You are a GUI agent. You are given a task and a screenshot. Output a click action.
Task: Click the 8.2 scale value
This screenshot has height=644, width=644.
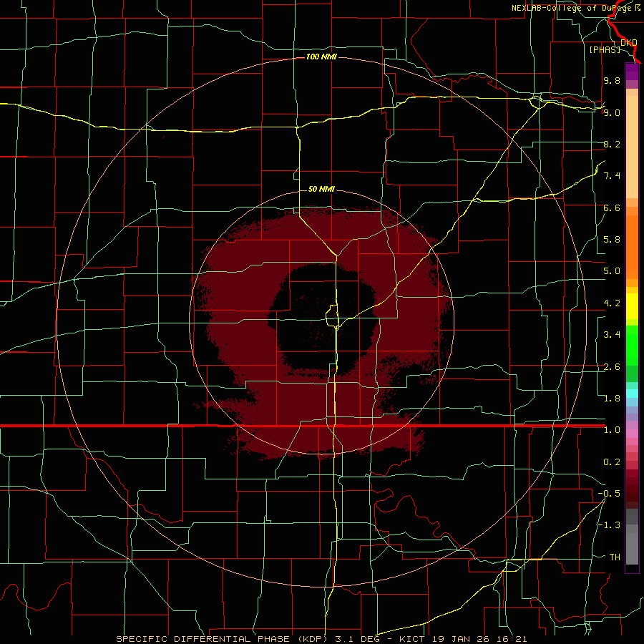[x=612, y=144]
